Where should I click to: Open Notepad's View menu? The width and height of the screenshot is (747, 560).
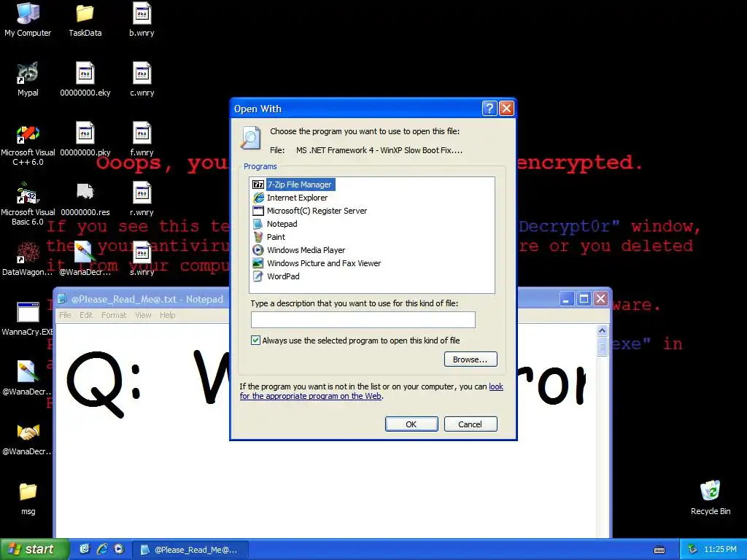(143, 315)
